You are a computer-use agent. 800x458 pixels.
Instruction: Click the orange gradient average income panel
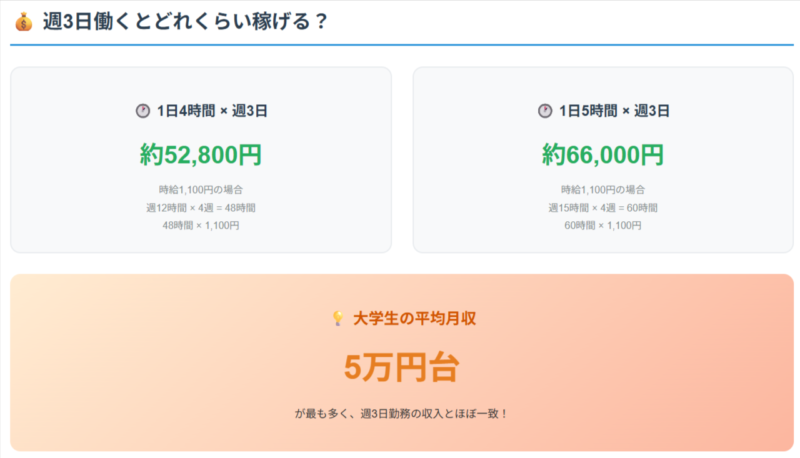[x=402, y=363]
